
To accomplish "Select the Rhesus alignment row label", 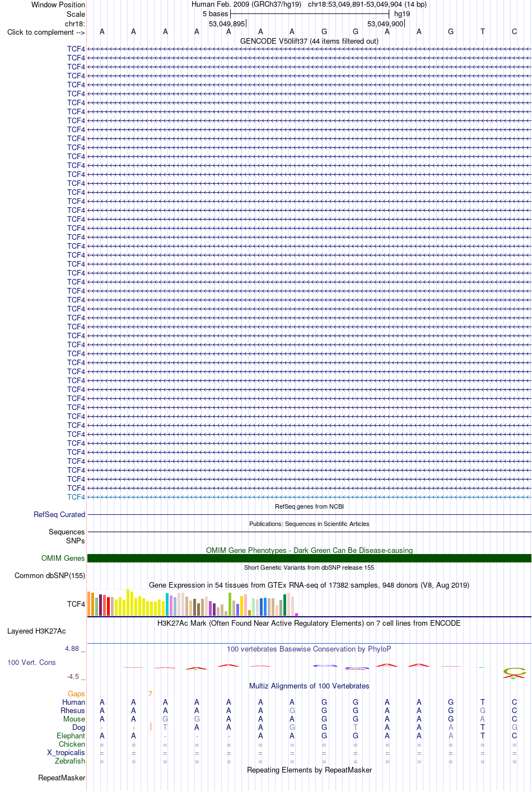I will coord(73,710).
